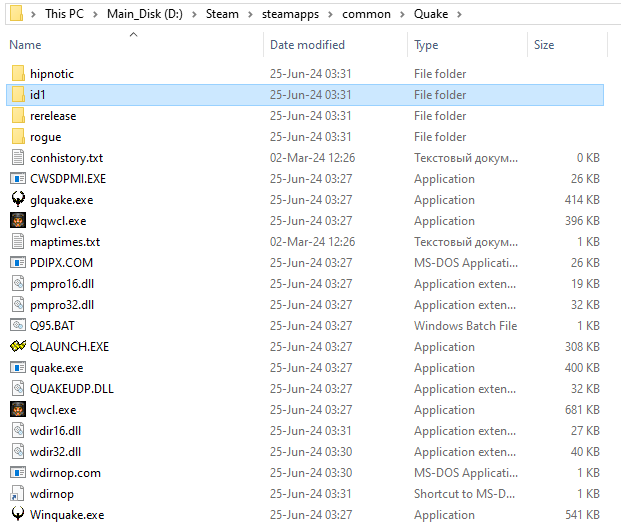Expand chevron after Main_Disk (D:) breadcrumb
This screenshot has width=621, height=531.
[x=194, y=14]
